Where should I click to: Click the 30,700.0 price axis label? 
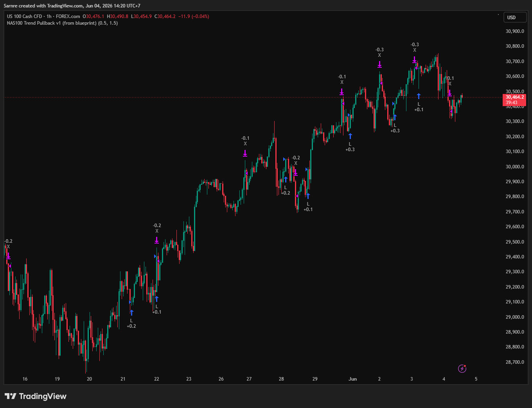click(515, 61)
